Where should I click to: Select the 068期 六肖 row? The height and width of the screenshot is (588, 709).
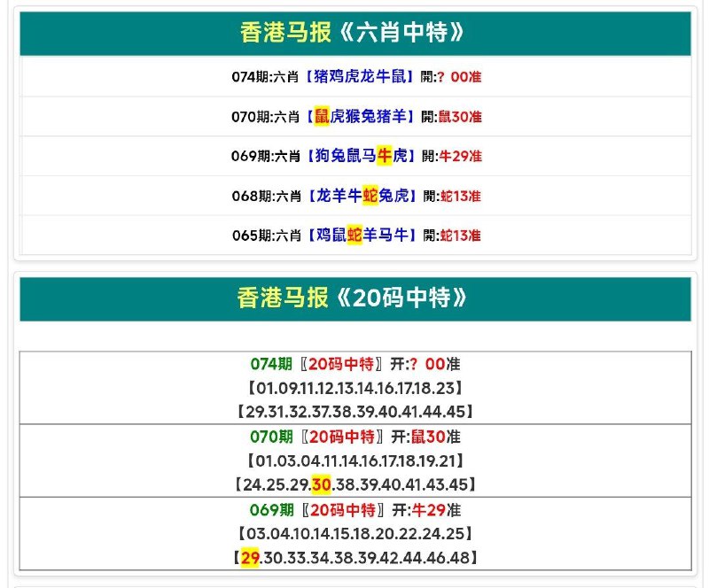coord(356,196)
